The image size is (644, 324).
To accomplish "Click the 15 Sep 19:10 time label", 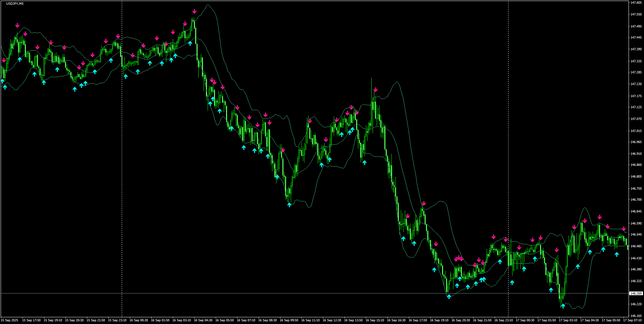I will (53, 320).
